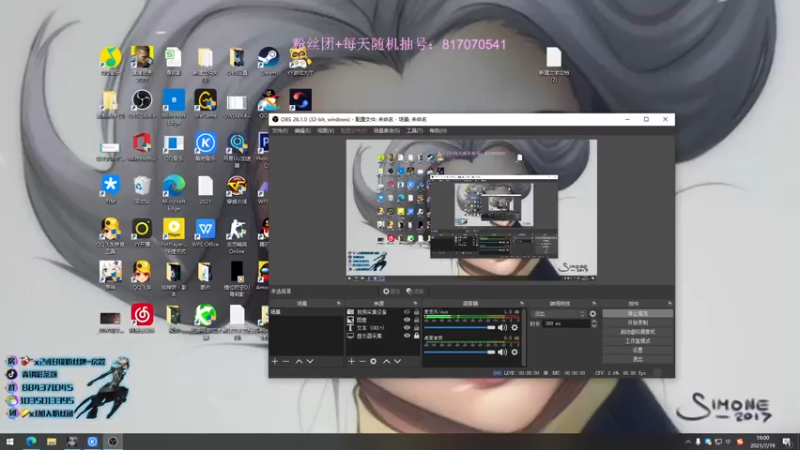This screenshot has height=450, width=800.
Task: Open the scene transition type dropdown
Action: coord(558,314)
